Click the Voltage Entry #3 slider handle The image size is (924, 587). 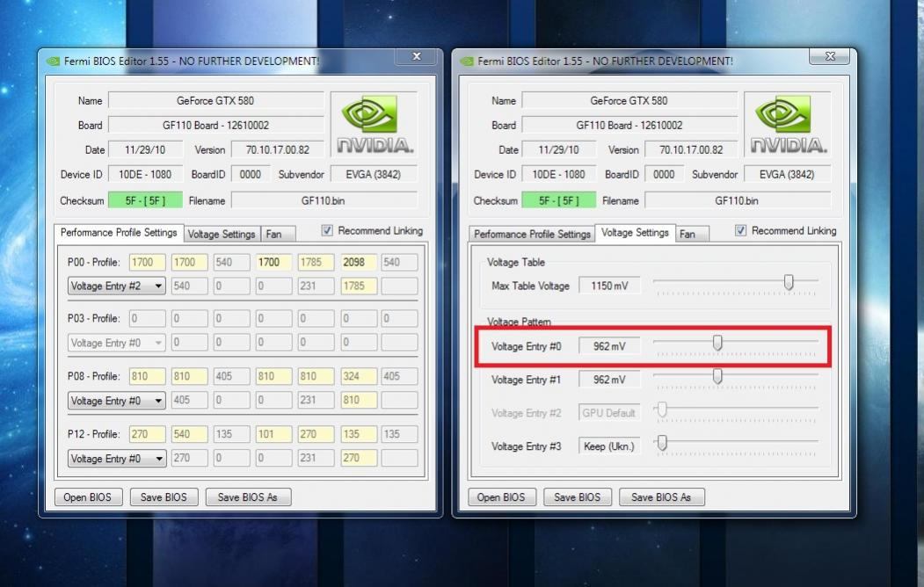pyautogui.click(x=662, y=443)
